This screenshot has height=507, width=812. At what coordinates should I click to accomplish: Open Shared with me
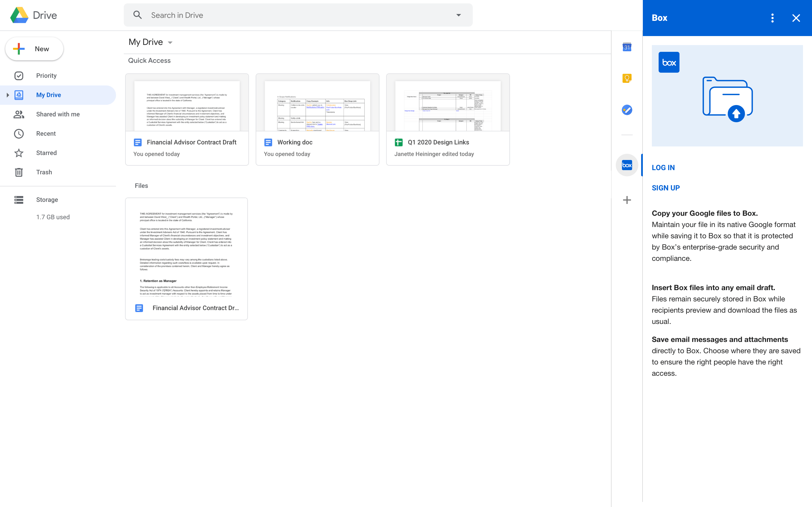(58, 114)
